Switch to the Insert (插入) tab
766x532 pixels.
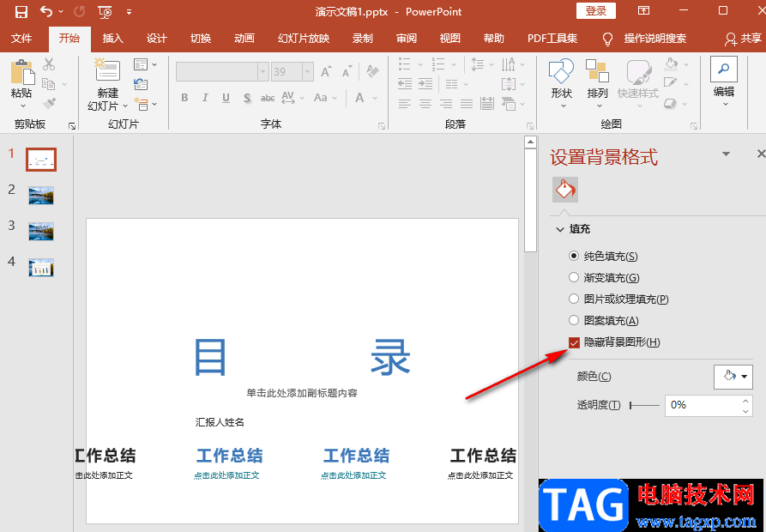(x=113, y=39)
